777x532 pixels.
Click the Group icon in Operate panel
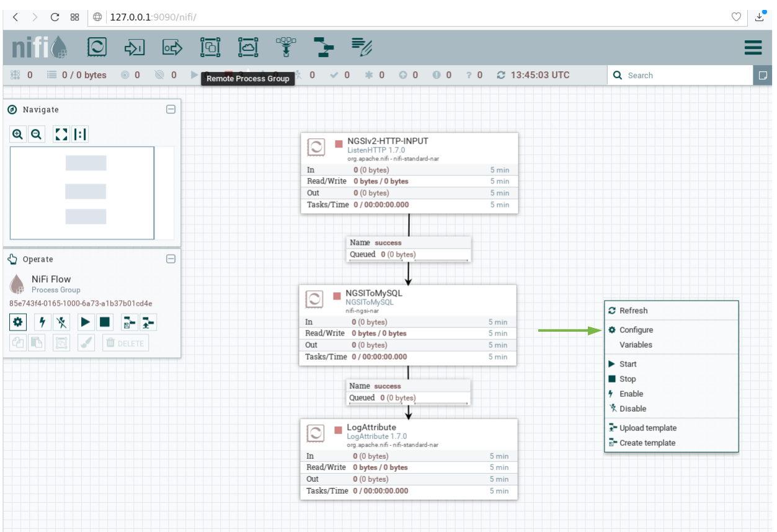tap(61, 343)
